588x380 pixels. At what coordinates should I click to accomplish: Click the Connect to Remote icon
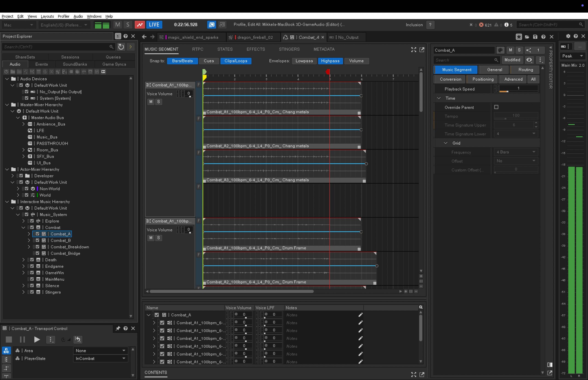click(212, 25)
